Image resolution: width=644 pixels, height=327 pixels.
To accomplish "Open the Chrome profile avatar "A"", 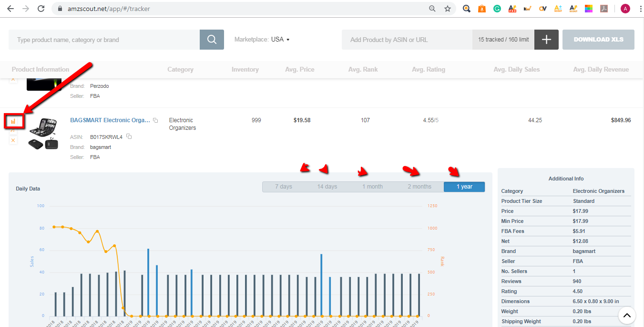I will click(x=625, y=9).
